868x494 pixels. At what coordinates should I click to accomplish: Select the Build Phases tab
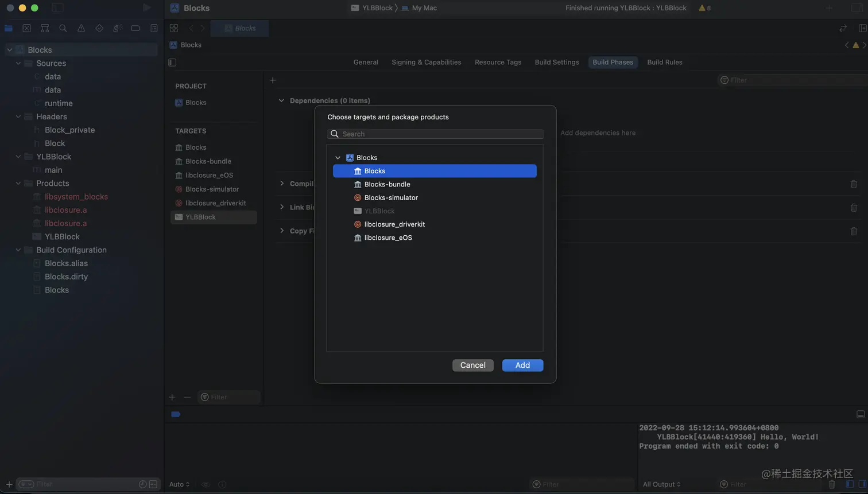[613, 63]
